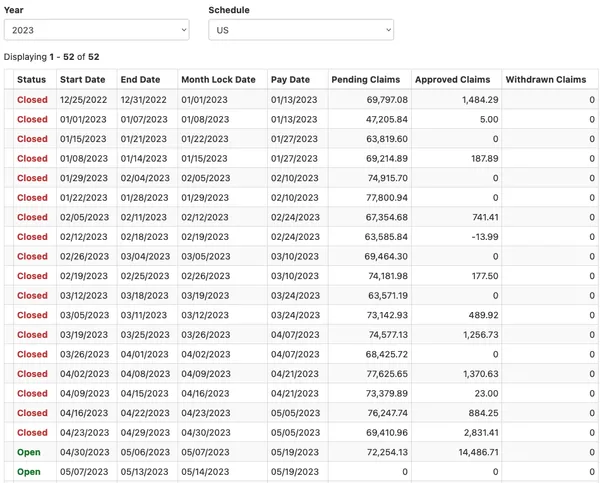Viewport: 600px width, 483px height.
Task: Click start date 01/15/2023
Action: (x=83, y=139)
